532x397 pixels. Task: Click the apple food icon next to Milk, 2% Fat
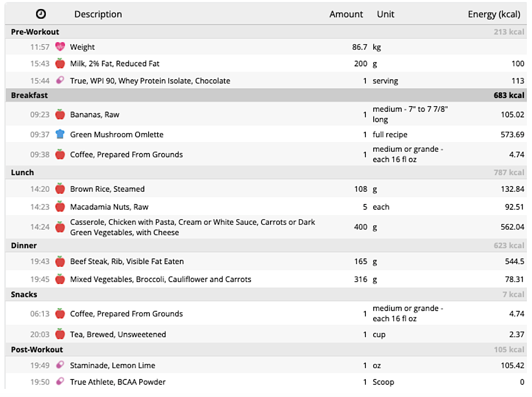[60, 63]
